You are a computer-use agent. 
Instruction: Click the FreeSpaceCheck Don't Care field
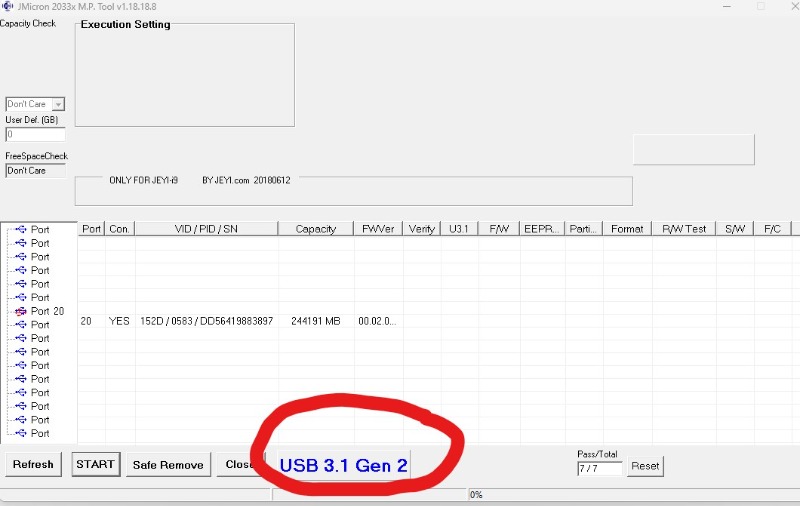[35, 170]
